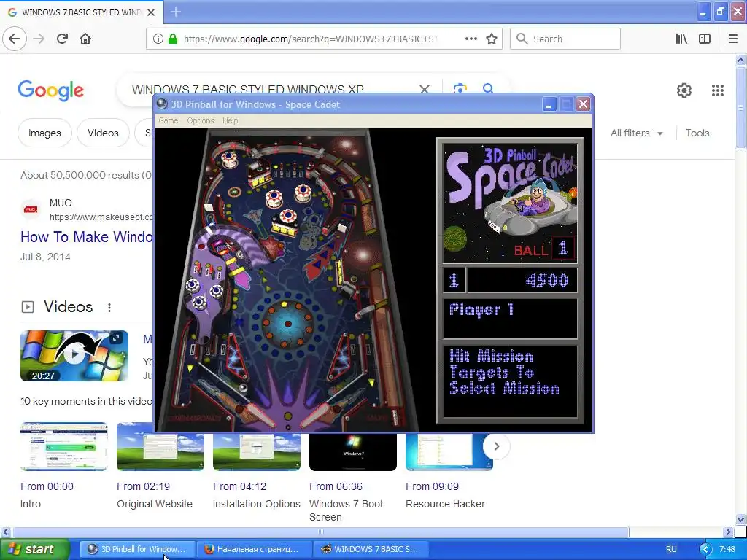Open Google search Tools
The height and width of the screenshot is (560, 747).
[697, 133]
